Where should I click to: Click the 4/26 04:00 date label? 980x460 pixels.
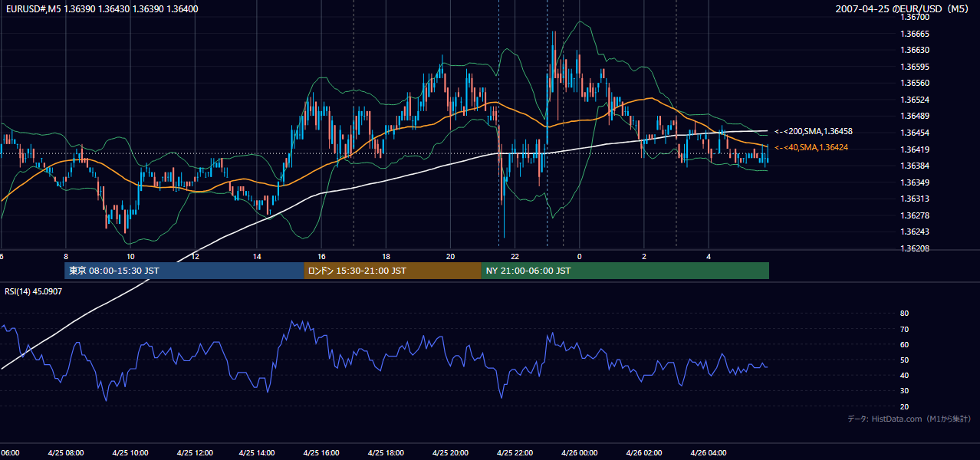(x=707, y=452)
